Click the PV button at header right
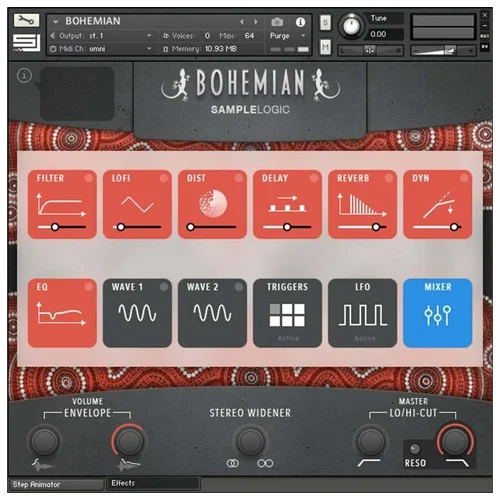Viewport: 500px width, 500px height. tap(485, 47)
